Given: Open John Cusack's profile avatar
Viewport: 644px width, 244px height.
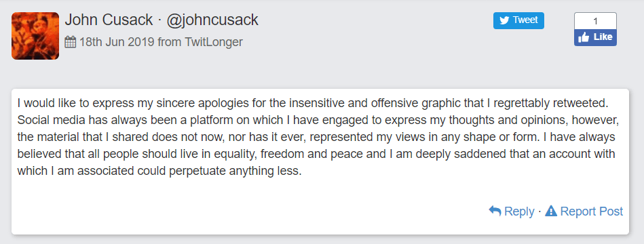Looking at the screenshot, I should [35, 36].
